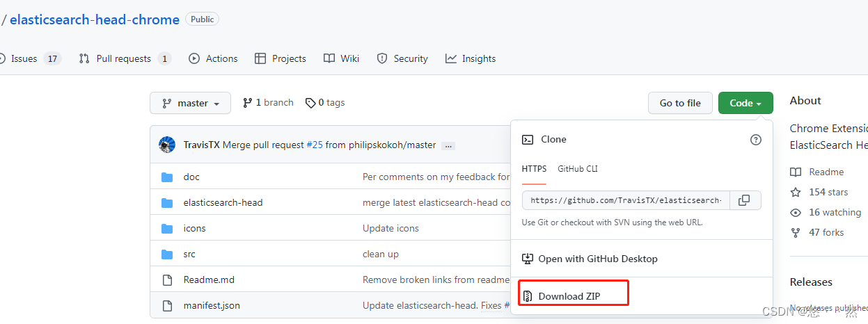Open the src folder

point(189,254)
